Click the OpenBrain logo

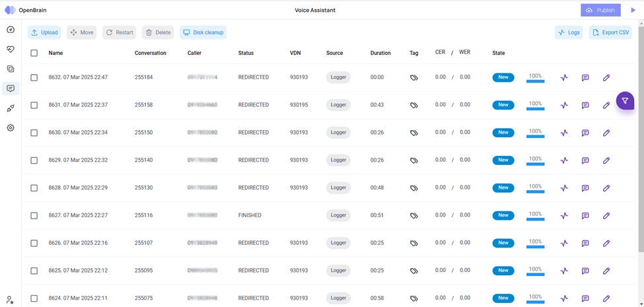click(x=26, y=11)
